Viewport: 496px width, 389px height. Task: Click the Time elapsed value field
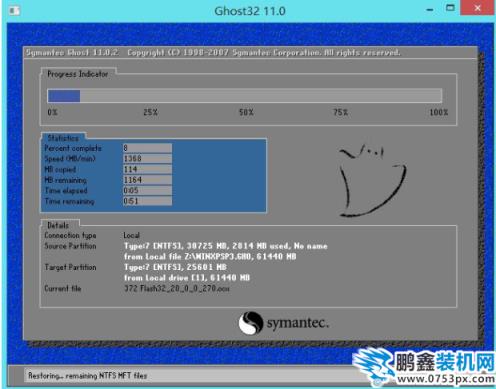147,191
